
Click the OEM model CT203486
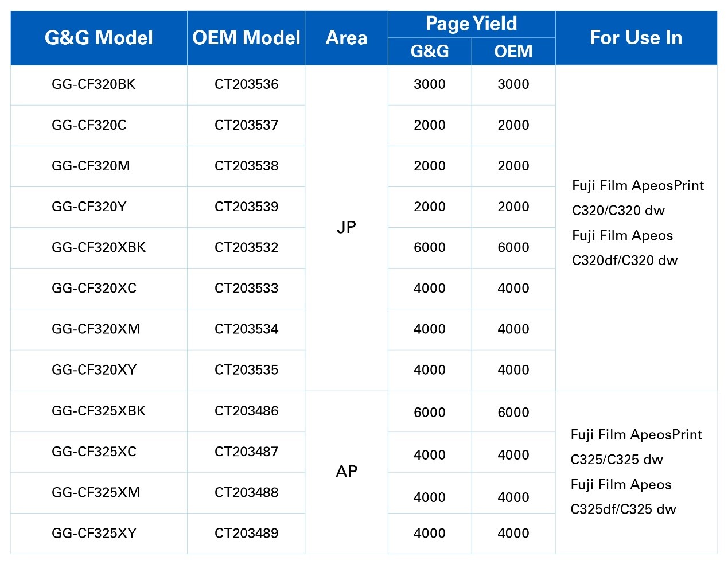pyautogui.click(x=247, y=411)
